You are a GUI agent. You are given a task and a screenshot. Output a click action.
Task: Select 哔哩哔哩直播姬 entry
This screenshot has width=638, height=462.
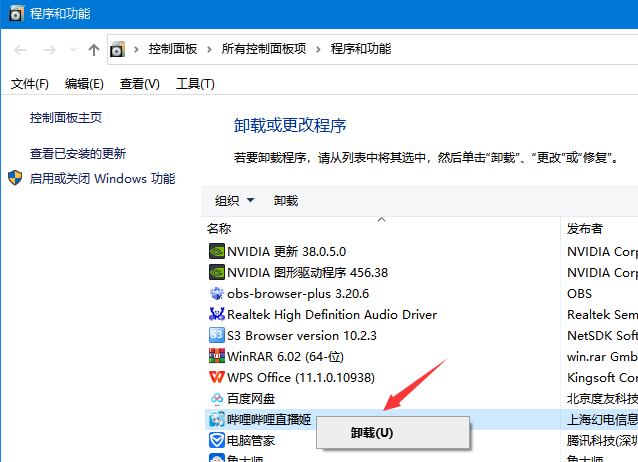coord(260,419)
